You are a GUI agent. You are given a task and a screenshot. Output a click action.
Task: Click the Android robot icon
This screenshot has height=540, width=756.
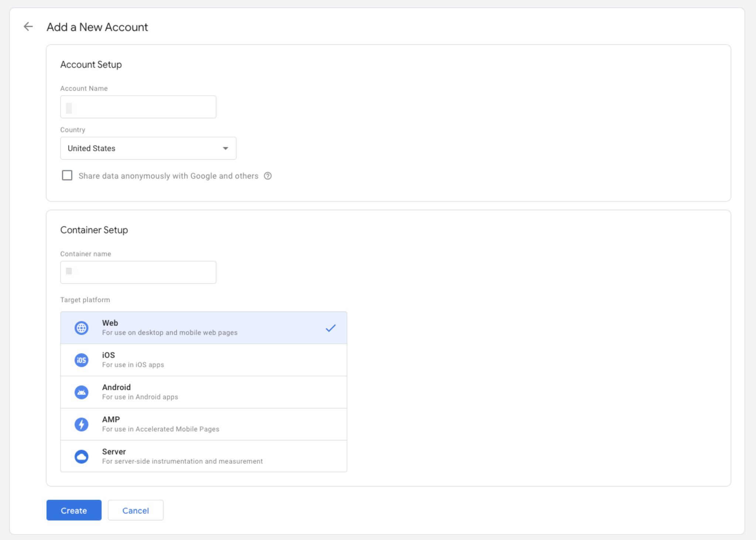(x=81, y=392)
